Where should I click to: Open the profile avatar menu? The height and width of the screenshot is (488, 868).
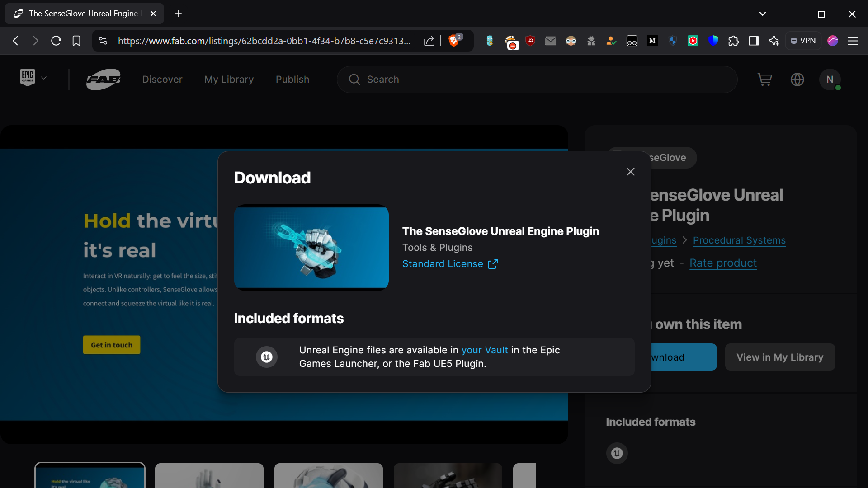point(830,80)
